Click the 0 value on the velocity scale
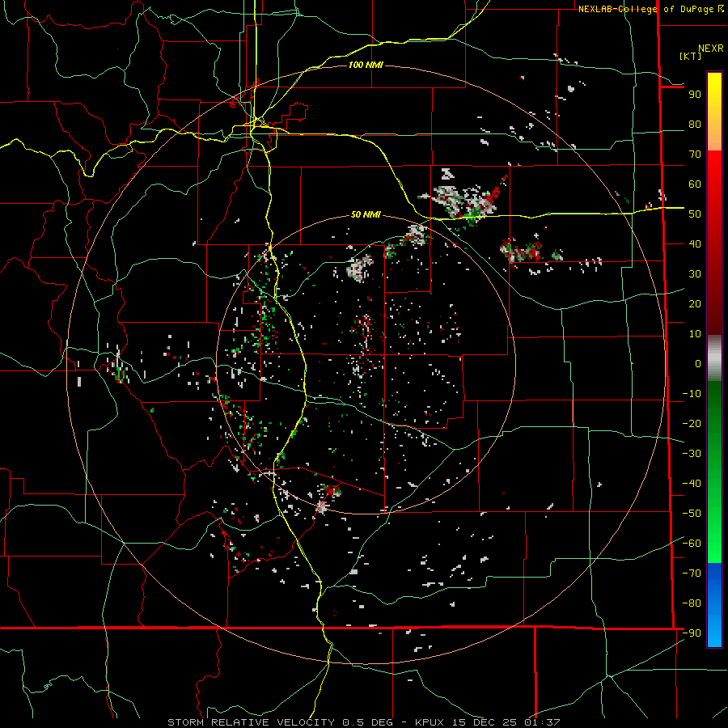The width and height of the screenshot is (728, 728). point(698,364)
